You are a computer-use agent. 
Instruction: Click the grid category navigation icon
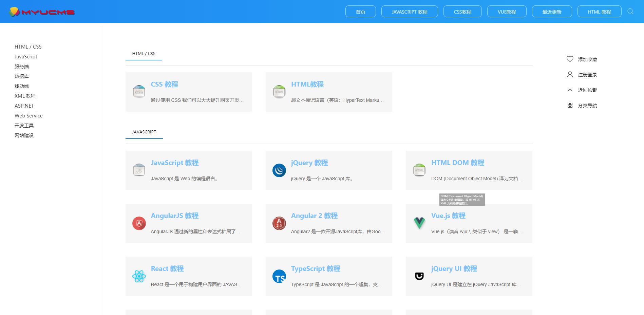pyautogui.click(x=570, y=105)
